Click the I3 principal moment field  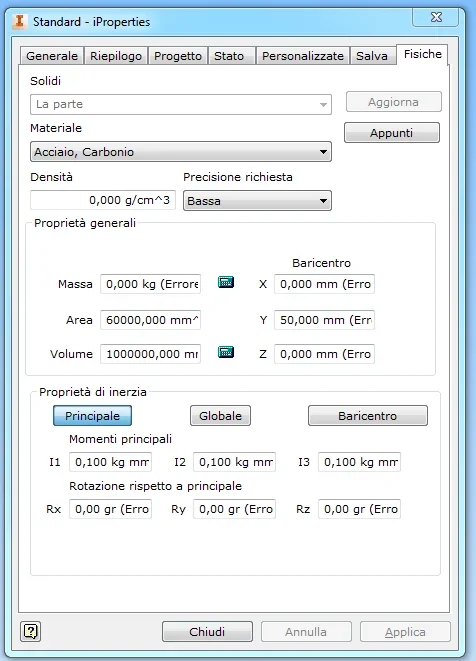coord(360,462)
